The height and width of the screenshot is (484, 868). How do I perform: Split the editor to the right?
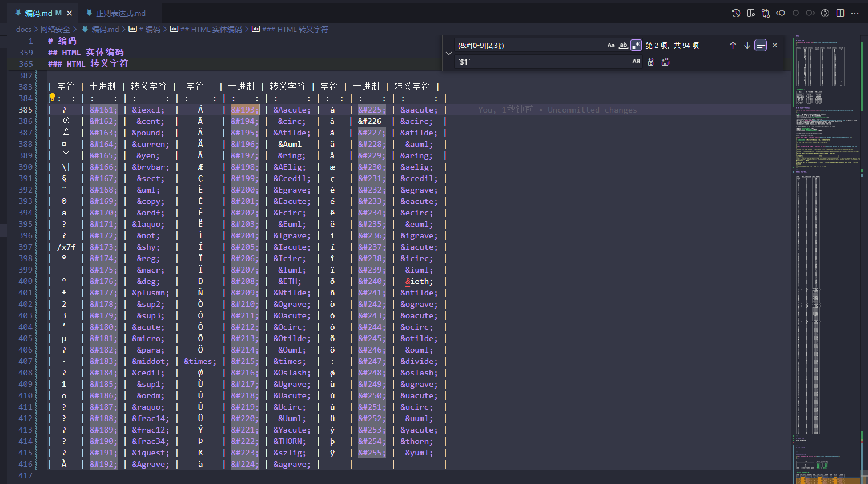tap(840, 13)
